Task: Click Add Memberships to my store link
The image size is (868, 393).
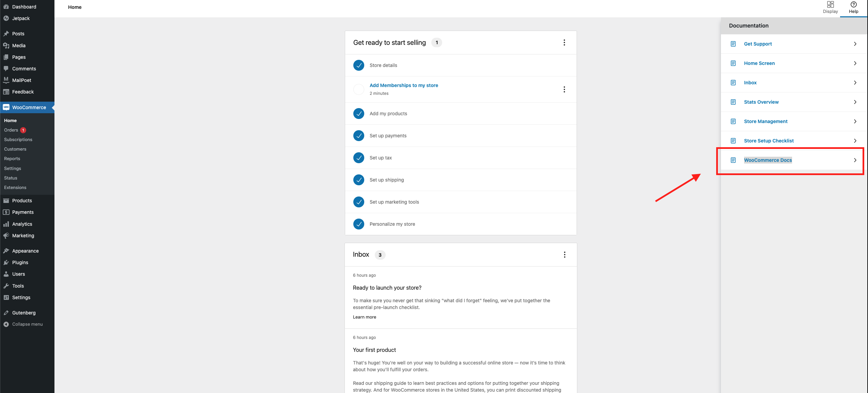Action: 404,85
